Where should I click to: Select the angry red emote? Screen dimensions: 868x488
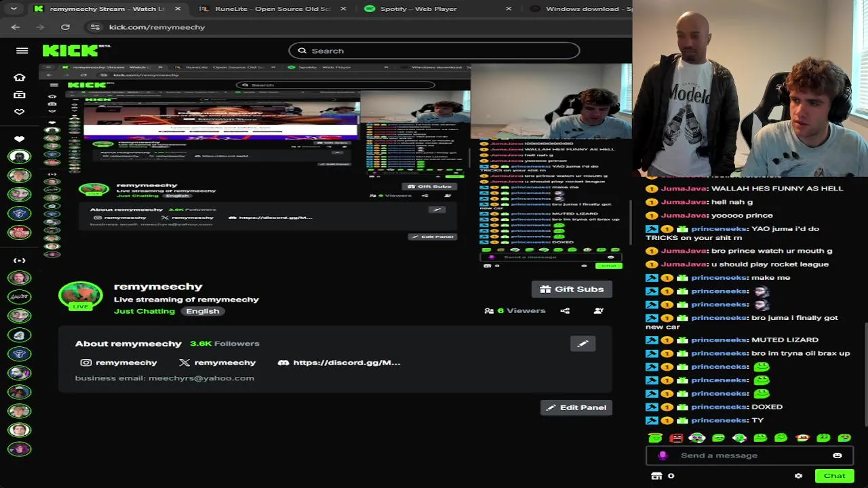coord(676,439)
